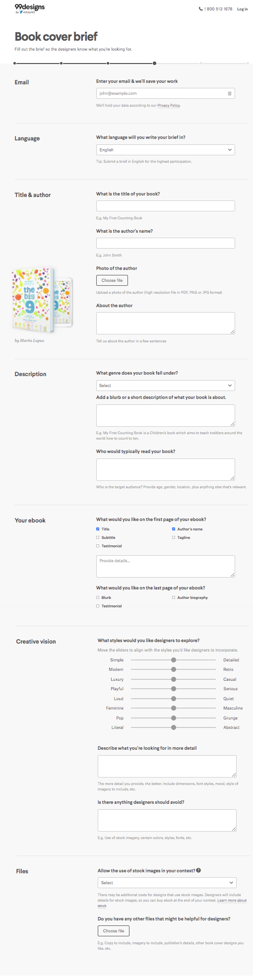The height and width of the screenshot is (980, 253).
Task: Enable the Subtitle checkbox
Action: 98,537
